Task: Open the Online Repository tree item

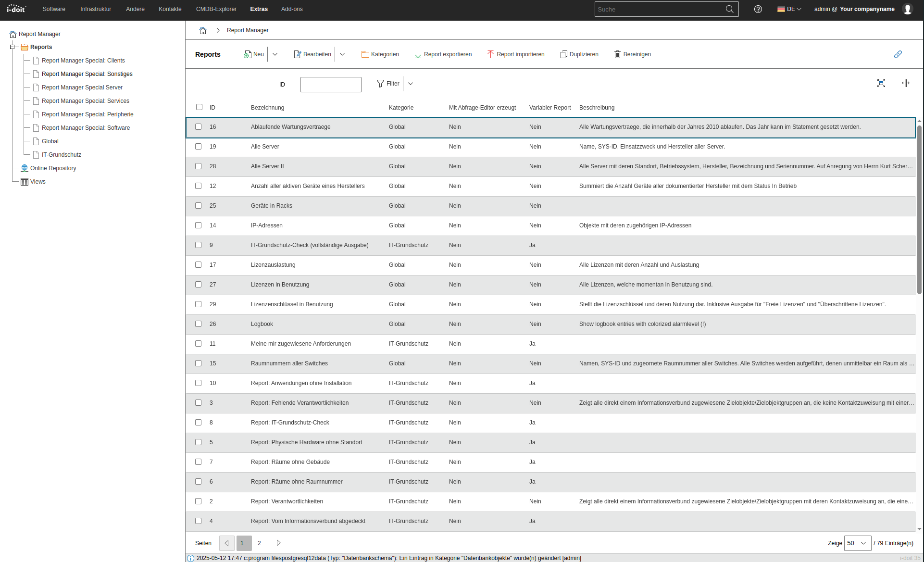Action: (53, 168)
